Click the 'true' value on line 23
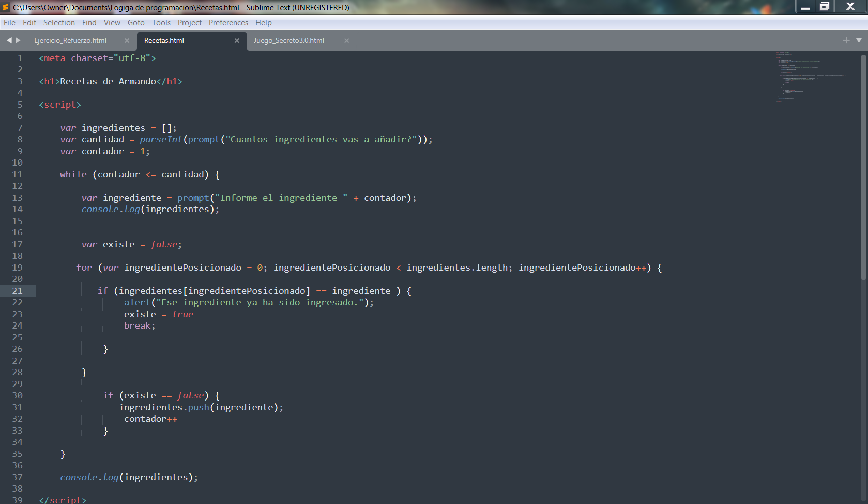868x504 pixels. tap(182, 314)
